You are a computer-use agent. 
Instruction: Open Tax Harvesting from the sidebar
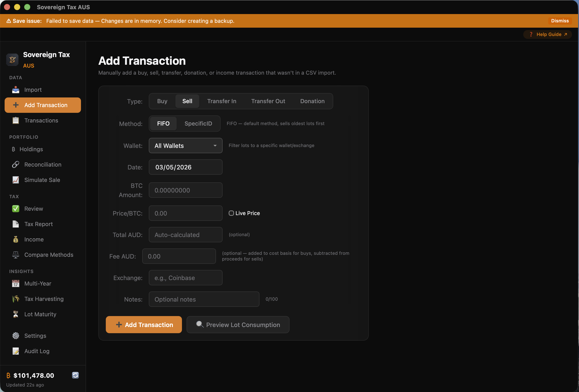pyautogui.click(x=44, y=299)
